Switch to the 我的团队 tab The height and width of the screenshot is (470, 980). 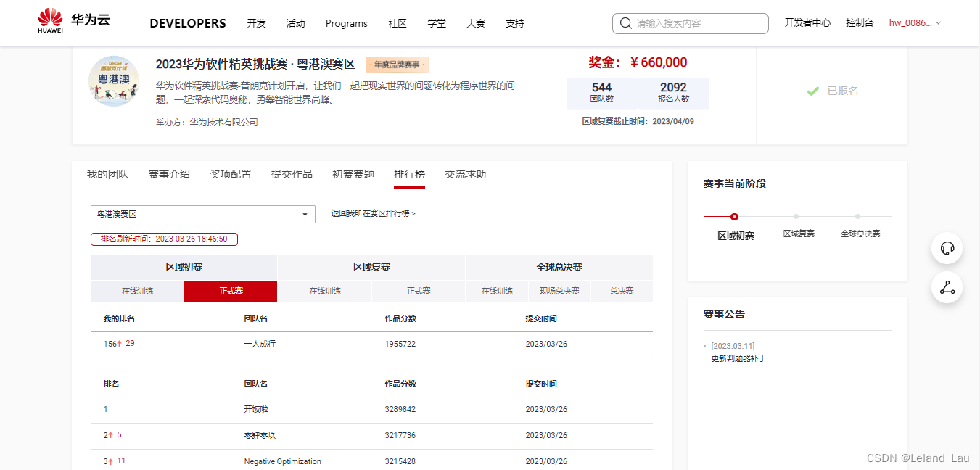[107, 174]
